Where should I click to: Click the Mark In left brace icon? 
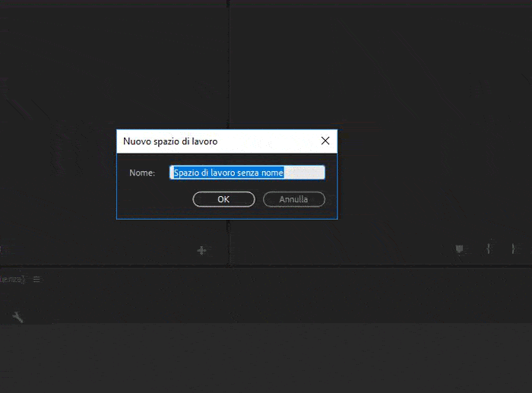coord(489,249)
